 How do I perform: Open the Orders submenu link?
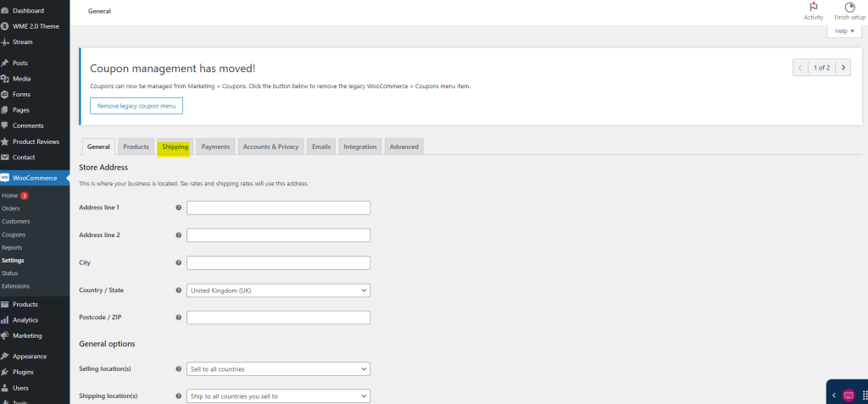click(10, 208)
